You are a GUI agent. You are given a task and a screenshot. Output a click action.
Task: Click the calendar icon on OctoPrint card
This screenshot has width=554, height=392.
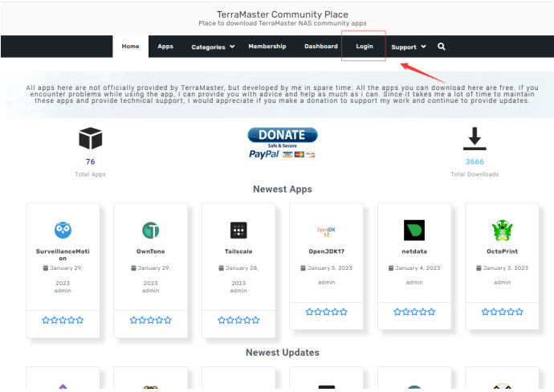[x=479, y=268]
